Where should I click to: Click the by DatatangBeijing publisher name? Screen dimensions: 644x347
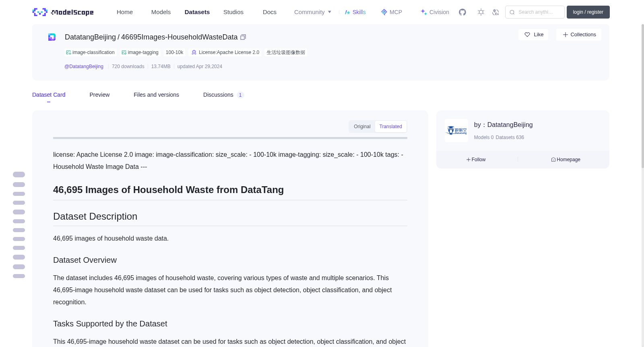click(x=503, y=125)
